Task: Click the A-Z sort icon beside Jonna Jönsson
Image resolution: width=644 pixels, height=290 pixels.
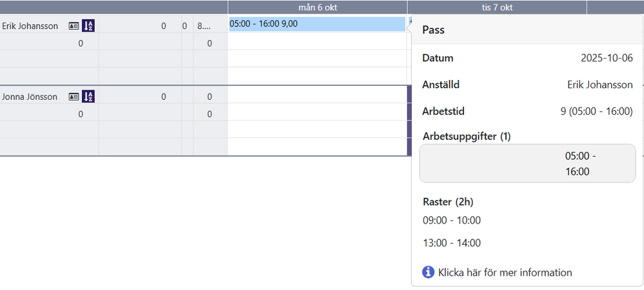Action: tap(88, 97)
